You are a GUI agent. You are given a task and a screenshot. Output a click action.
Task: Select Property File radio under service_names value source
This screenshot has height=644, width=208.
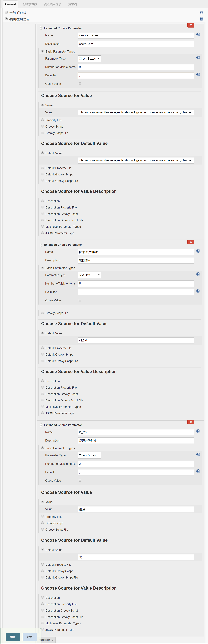[x=42, y=120]
